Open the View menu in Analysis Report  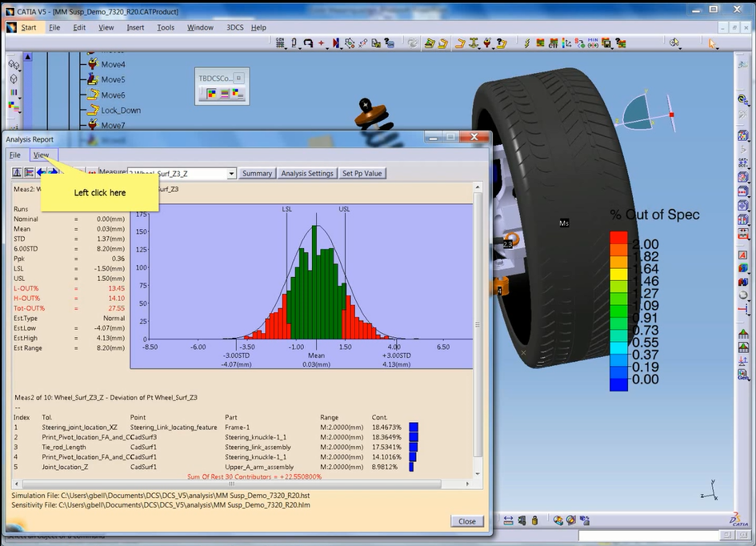tap(41, 155)
